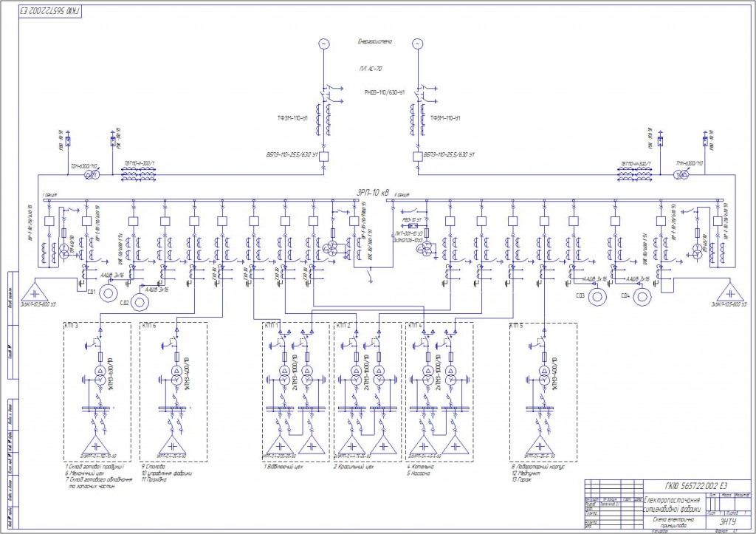756x534 pixels.
Task: Click the "1хТМЗ-400/10" transformer label in КТП 5
Action: point(554,373)
